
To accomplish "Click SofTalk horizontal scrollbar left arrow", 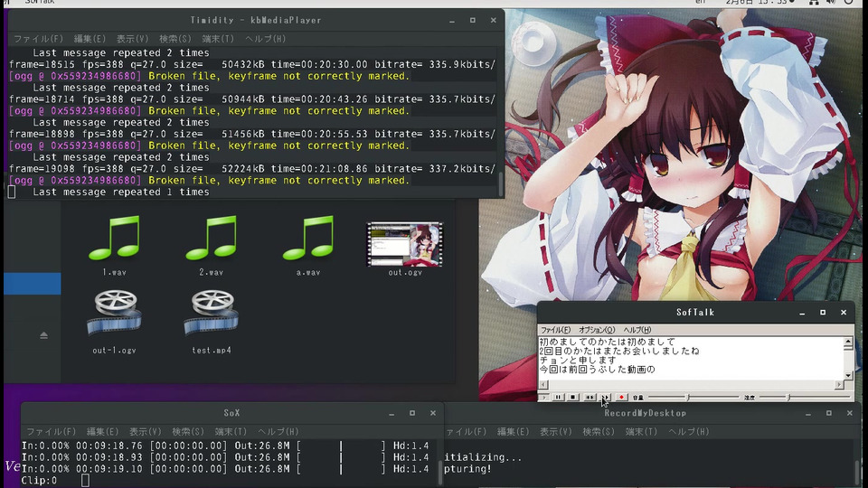I will click(x=543, y=385).
